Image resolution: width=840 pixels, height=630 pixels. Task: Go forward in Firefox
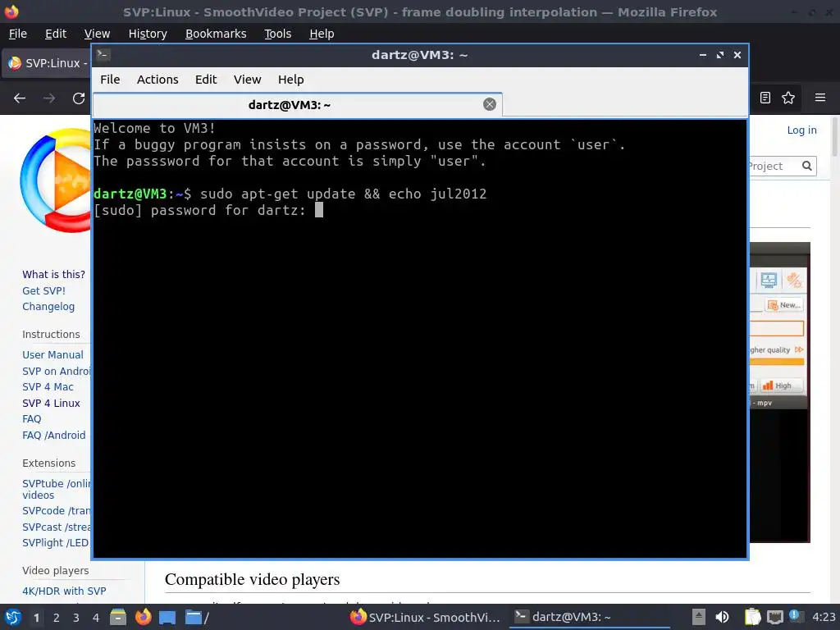pos(49,98)
